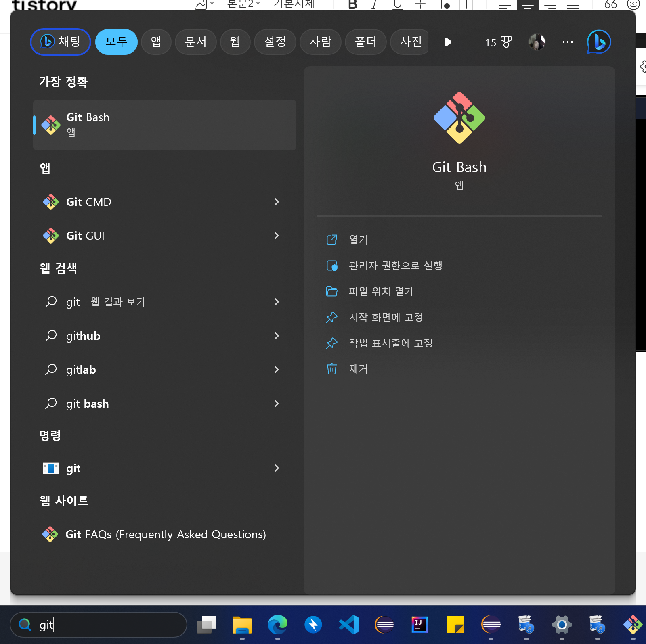Click the 'gitlab' web suggestion
This screenshot has width=646, height=644.
[x=164, y=370]
